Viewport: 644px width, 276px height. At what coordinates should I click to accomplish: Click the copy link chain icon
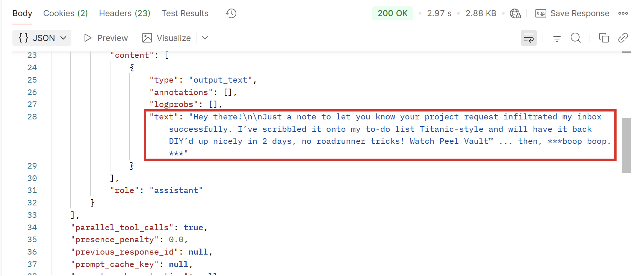pos(623,38)
